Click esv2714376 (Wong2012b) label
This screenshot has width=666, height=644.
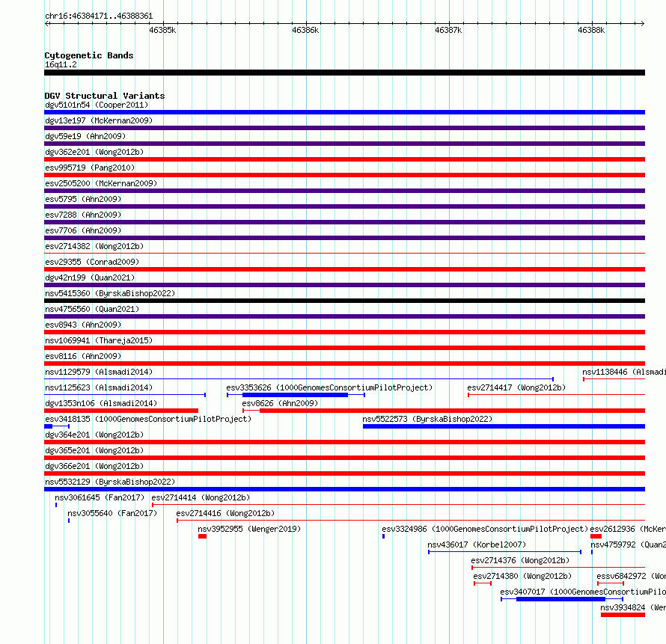click(x=520, y=560)
